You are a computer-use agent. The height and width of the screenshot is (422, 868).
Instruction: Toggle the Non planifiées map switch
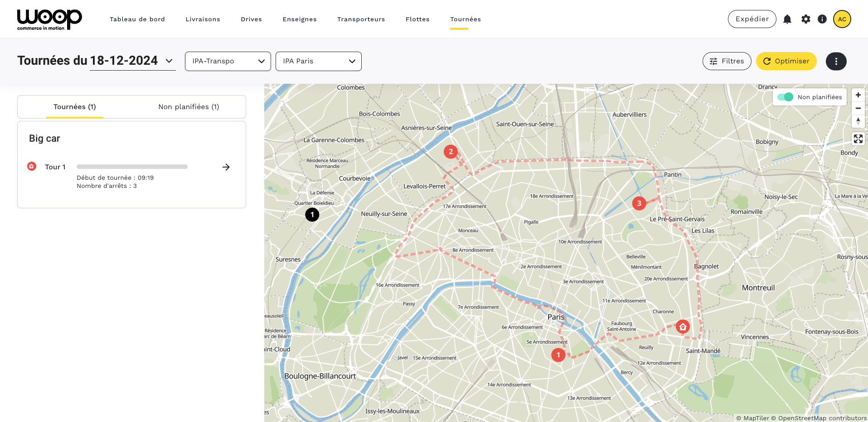click(785, 97)
